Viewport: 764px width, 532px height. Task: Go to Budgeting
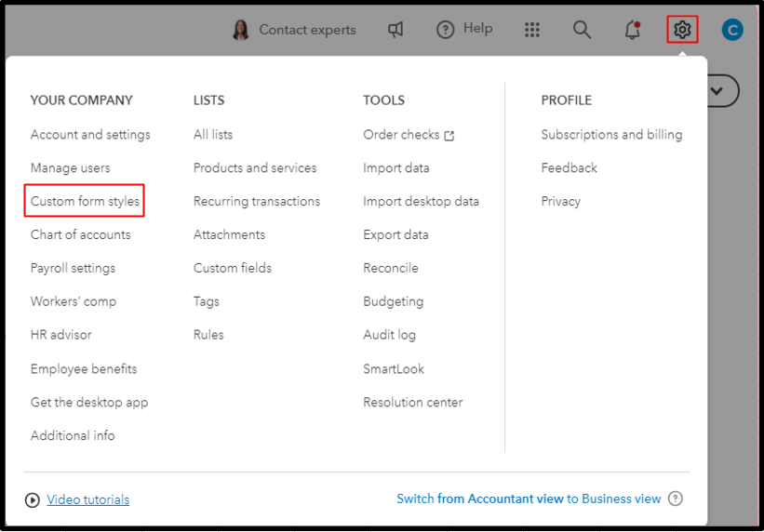point(394,301)
